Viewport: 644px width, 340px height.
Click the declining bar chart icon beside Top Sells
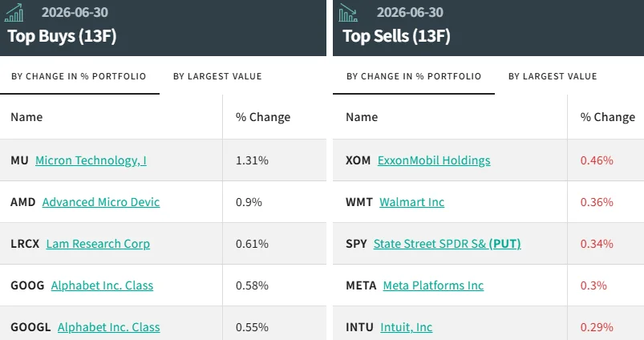pyautogui.click(x=348, y=12)
